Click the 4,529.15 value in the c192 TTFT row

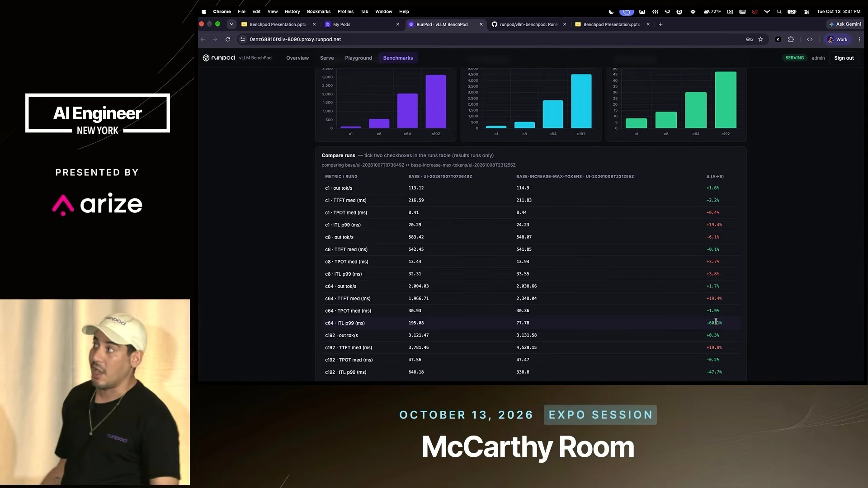tap(527, 347)
